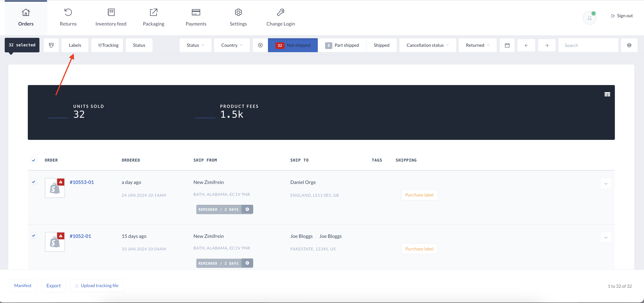Click the Change Login wrench icon
Viewport: 644px width, 303px height.
tap(281, 12)
